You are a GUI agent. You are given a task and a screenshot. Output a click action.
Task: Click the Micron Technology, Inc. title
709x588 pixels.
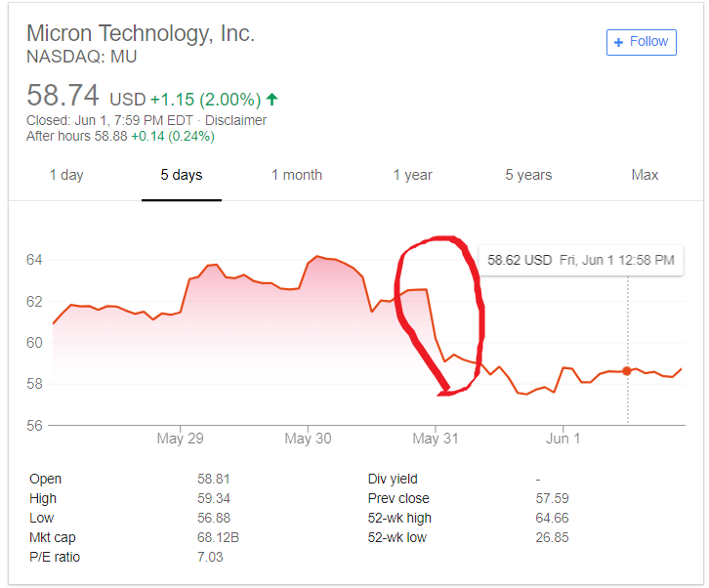pyautogui.click(x=141, y=33)
